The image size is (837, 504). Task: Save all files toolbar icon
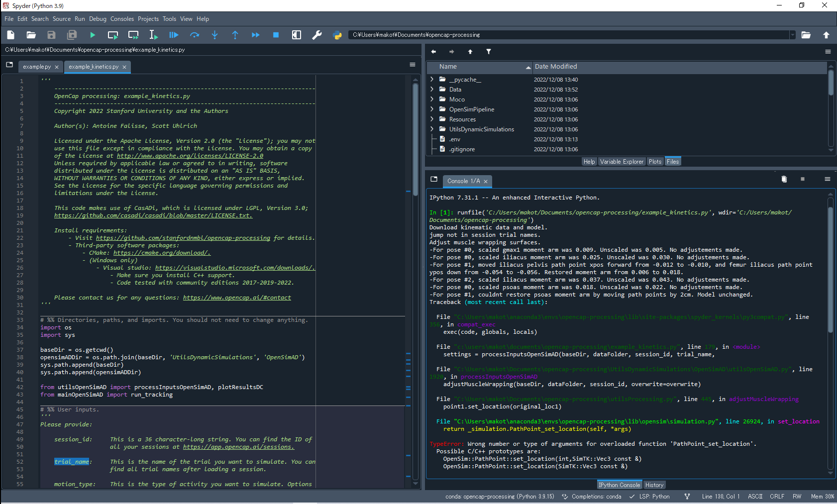[72, 35]
